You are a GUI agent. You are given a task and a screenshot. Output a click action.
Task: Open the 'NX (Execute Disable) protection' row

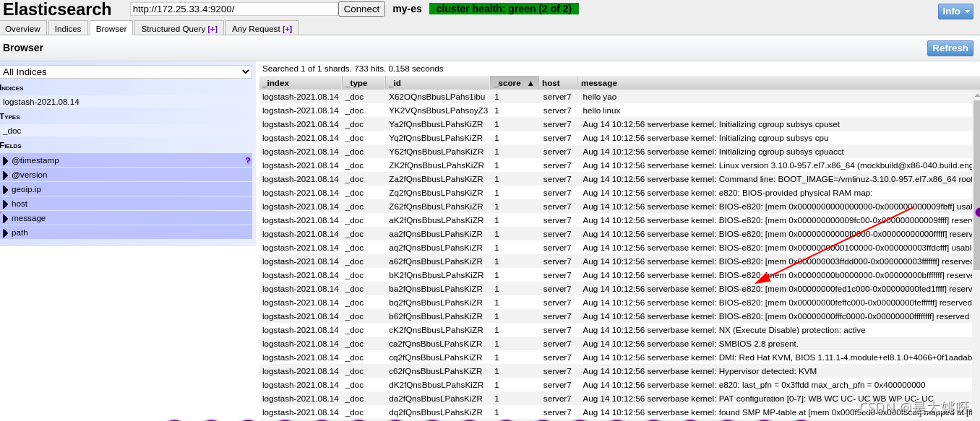(616, 330)
